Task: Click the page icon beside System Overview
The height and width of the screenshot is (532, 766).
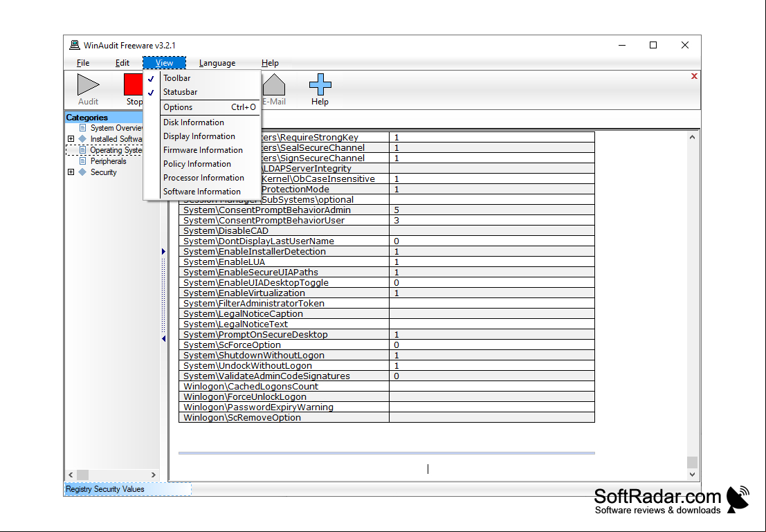Action: coord(82,128)
